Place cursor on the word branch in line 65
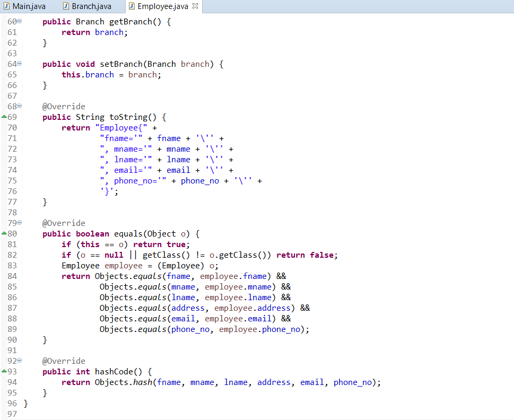514x420 pixels. pyautogui.click(x=100, y=74)
